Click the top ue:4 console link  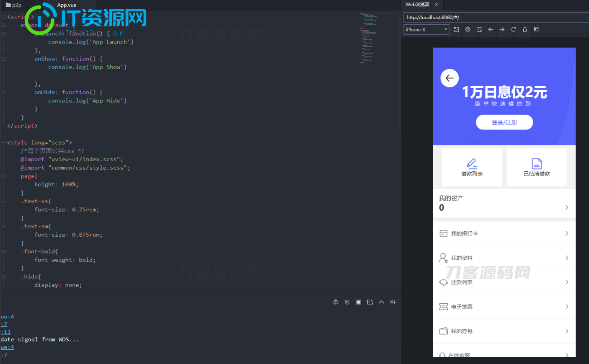point(7,317)
